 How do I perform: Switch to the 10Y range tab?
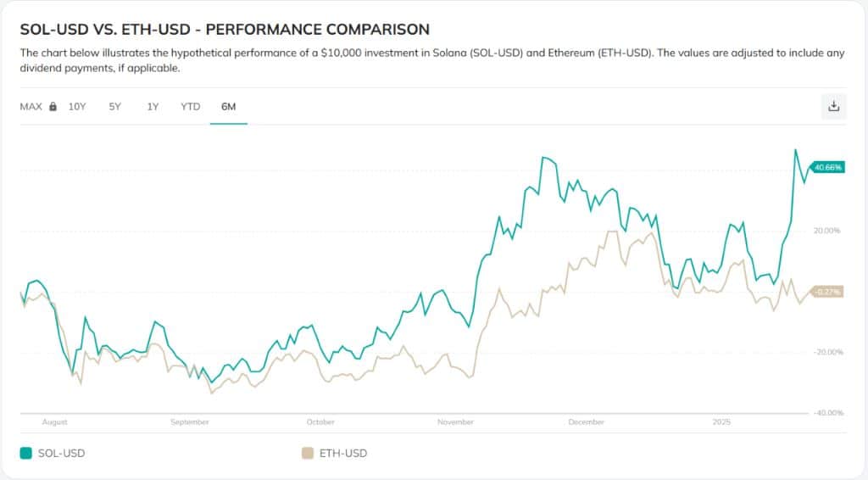[x=77, y=106]
